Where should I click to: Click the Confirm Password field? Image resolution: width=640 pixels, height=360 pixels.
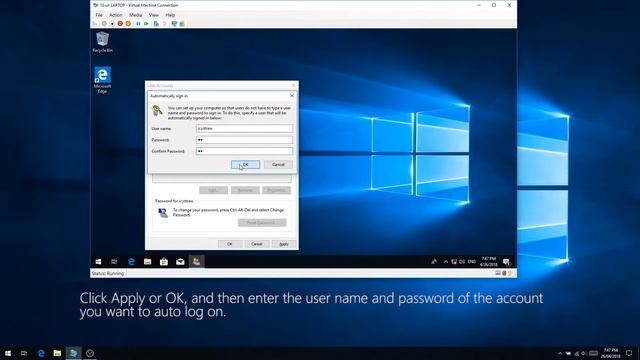(x=244, y=151)
